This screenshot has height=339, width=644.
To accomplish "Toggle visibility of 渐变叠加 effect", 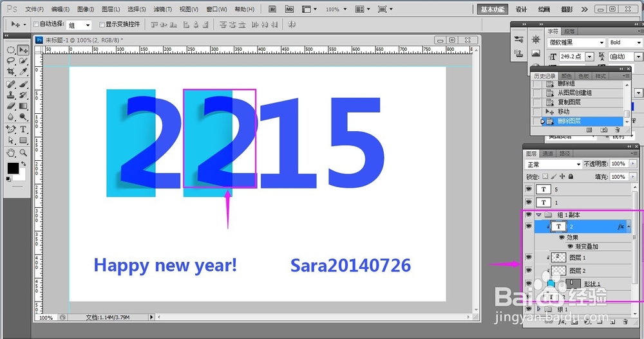I will coord(570,246).
